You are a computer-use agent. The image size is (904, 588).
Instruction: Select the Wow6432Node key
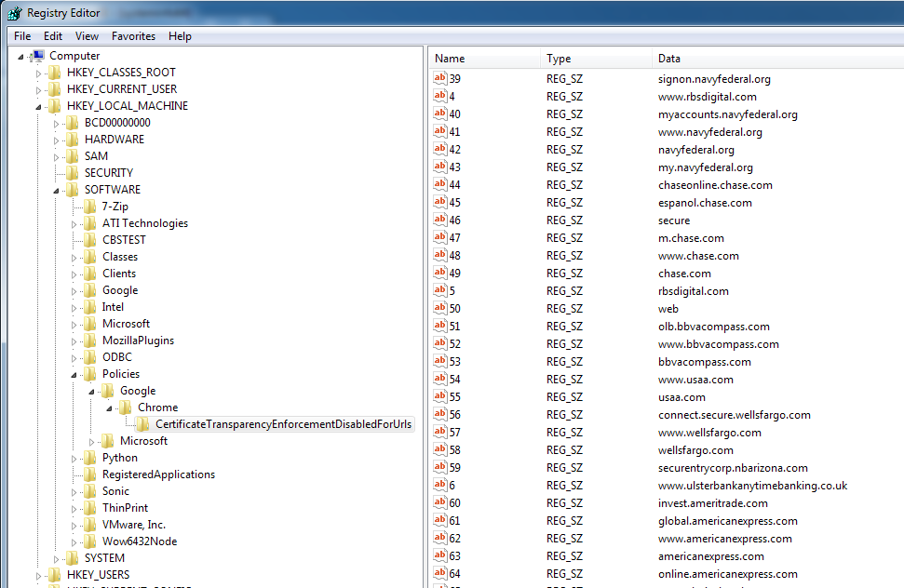pyautogui.click(x=139, y=541)
